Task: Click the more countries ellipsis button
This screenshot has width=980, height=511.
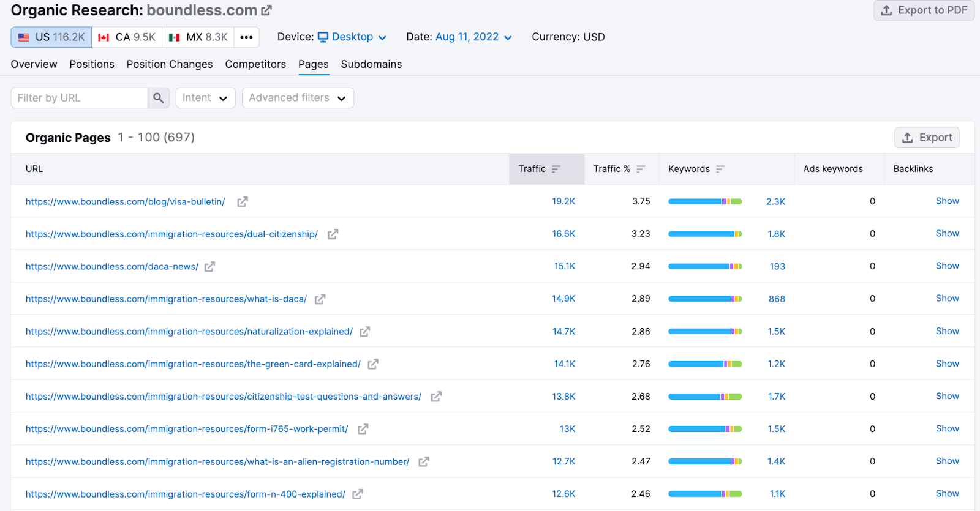Action: [246, 37]
